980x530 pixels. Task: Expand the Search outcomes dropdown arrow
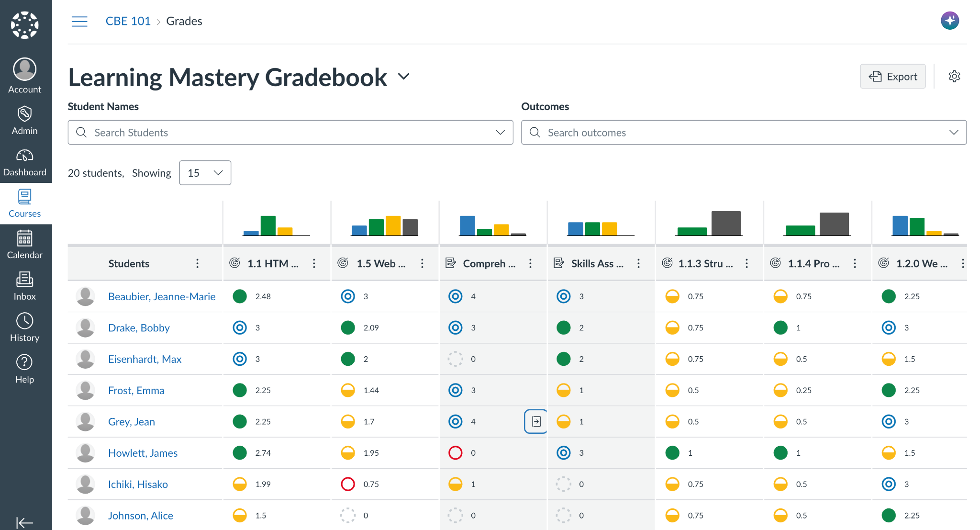click(954, 132)
